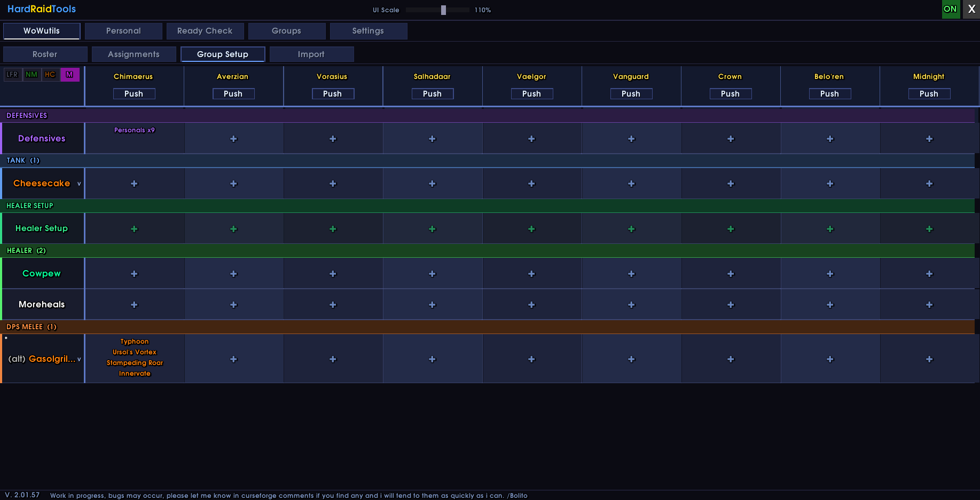
Task: Open the Assignments sub-tab
Action: 134,54
